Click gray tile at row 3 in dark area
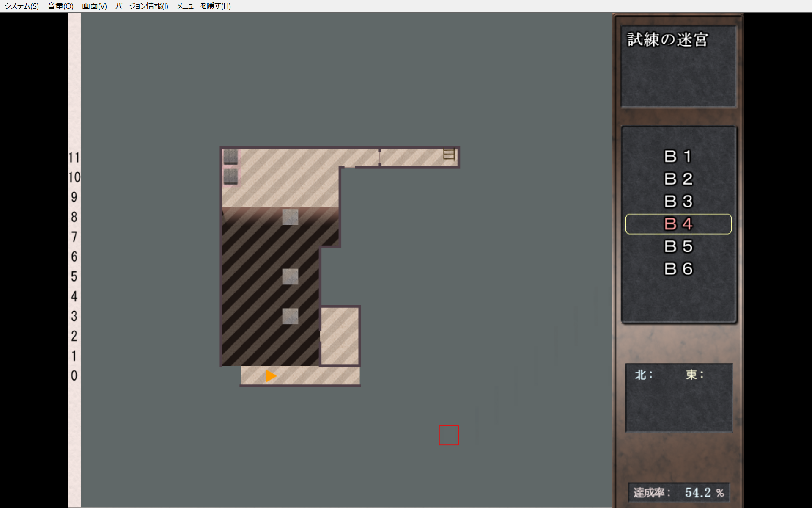 (x=290, y=316)
